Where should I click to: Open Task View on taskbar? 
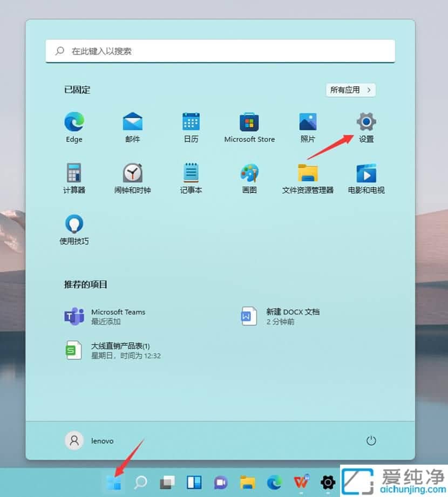pos(167,483)
